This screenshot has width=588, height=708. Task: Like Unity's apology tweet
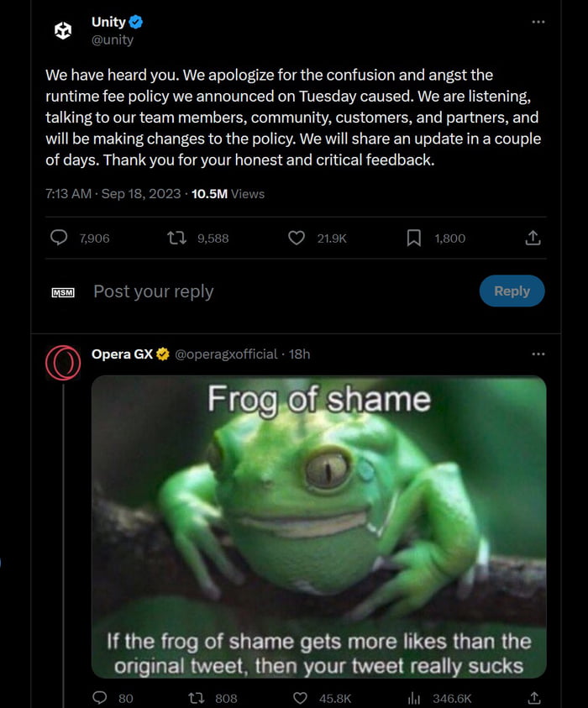click(x=296, y=238)
